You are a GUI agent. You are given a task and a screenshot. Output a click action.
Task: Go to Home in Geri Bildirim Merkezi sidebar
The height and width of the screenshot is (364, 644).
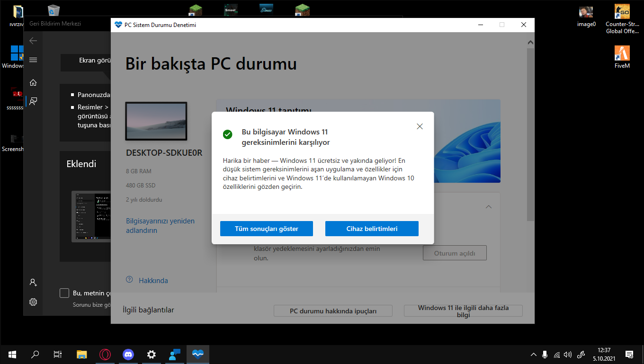click(x=33, y=82)
